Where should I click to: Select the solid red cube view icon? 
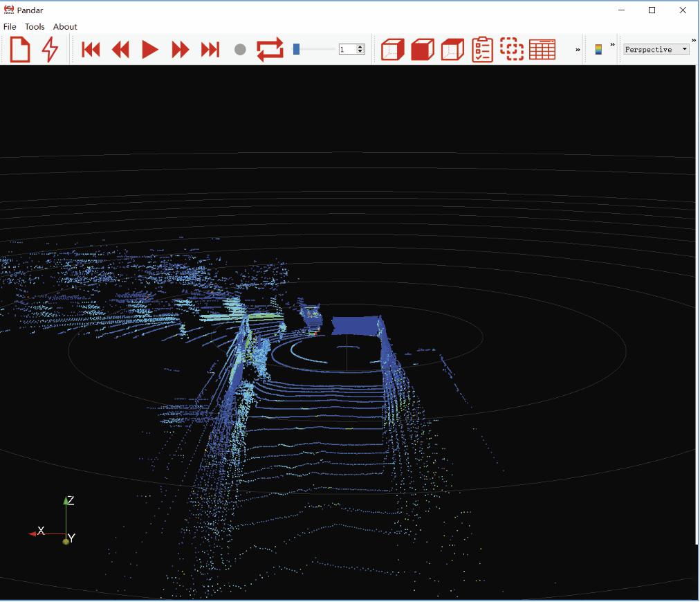pyautogui.click(x=423, y=49)
